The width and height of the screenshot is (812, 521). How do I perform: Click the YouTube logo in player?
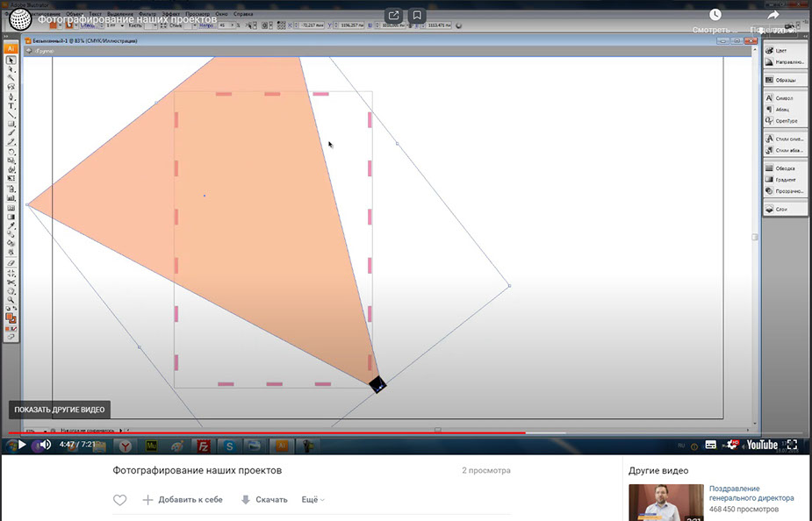click(x=761, y=445)
